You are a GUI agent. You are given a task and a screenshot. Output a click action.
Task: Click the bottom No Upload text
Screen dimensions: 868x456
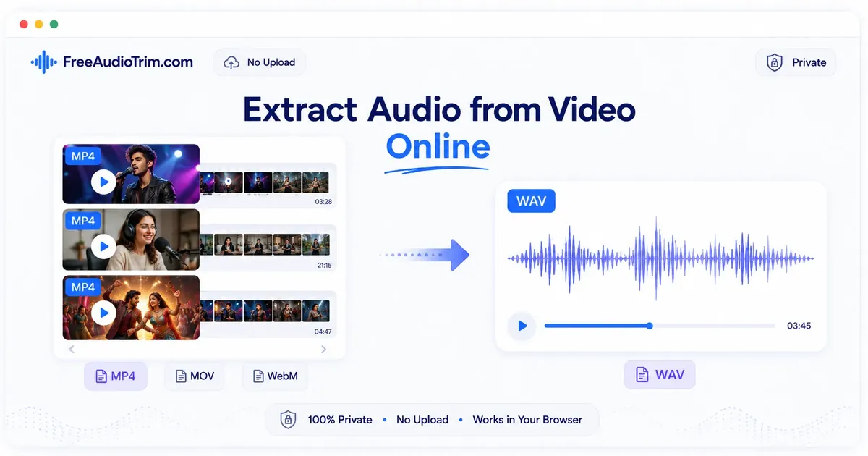pos(422,420)
